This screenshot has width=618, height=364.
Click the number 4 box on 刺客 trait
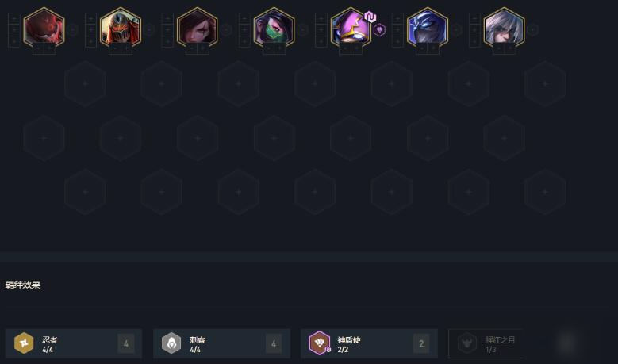(274, 343)
